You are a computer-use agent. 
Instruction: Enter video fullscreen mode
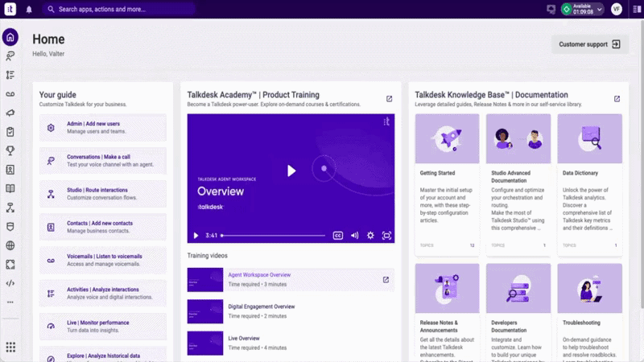click(386, 236)
